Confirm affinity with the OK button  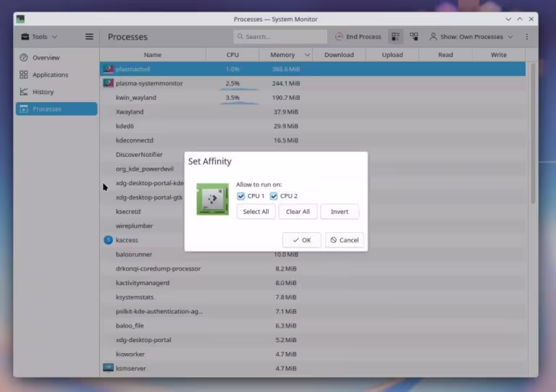[x=302, y=240]
